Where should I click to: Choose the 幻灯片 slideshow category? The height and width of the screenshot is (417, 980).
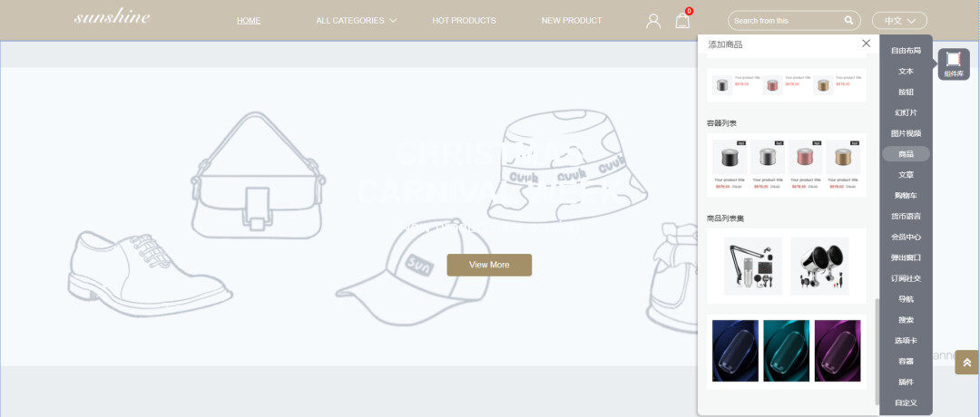click(906, 113)
